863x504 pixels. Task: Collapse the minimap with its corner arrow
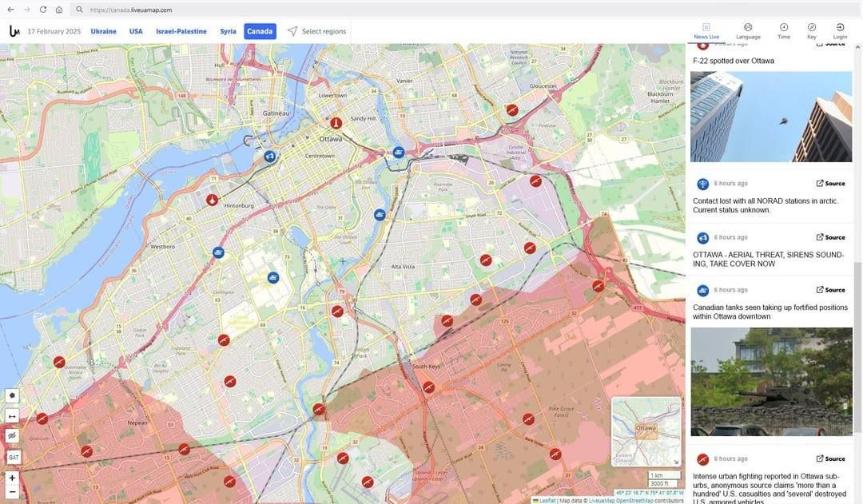tap(676, 462)
